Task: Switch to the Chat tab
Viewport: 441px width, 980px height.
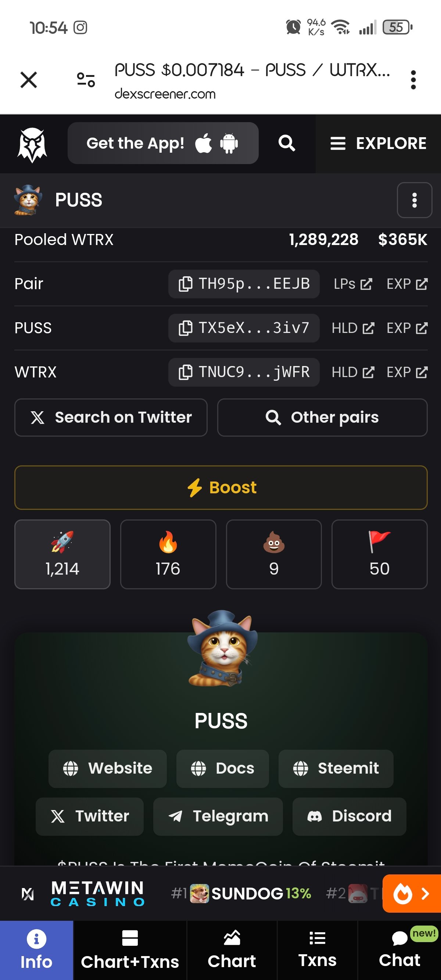Action: pos(399,950)
